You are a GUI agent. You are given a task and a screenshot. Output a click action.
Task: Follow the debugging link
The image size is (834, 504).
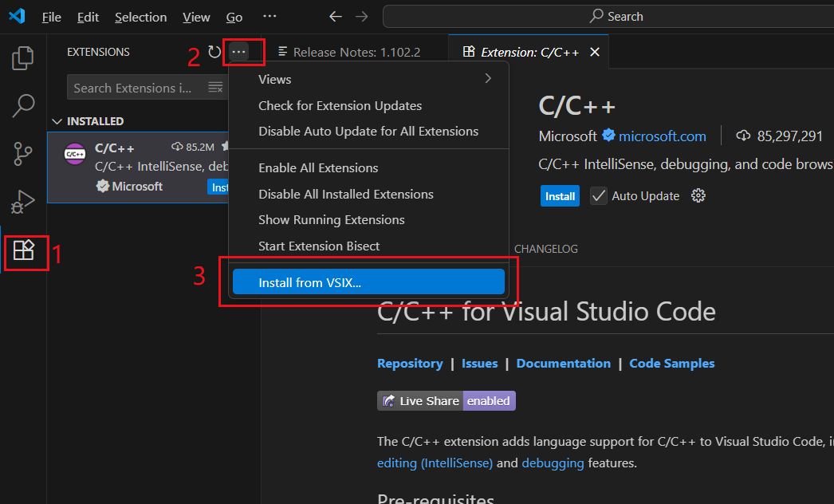553,463
